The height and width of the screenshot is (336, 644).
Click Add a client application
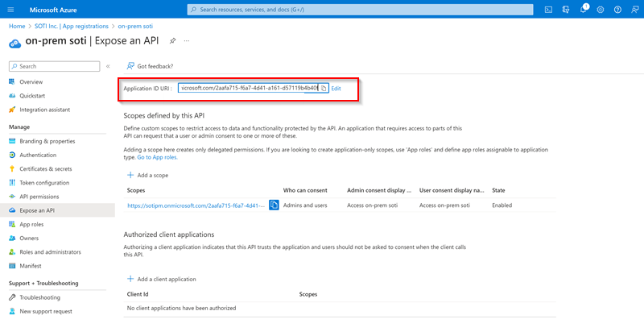[x=167, y=279]
